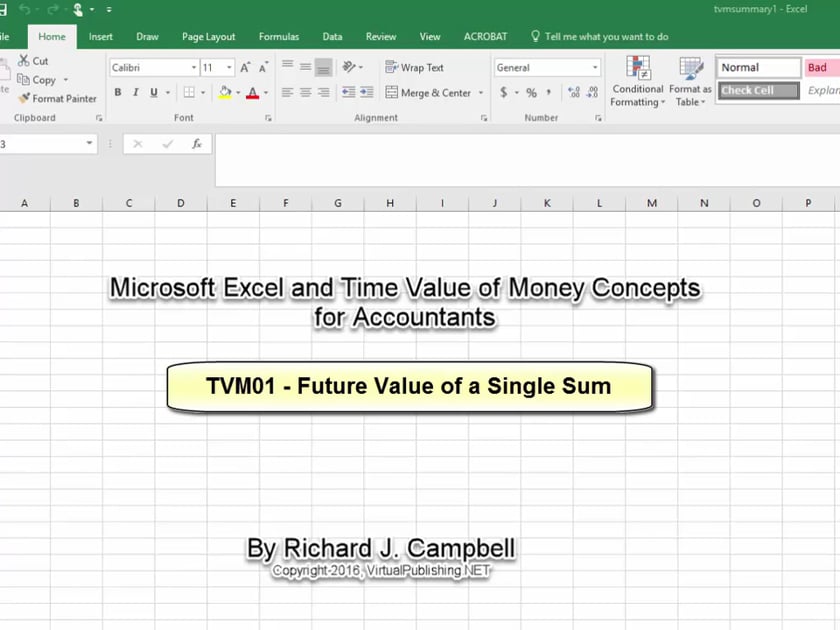Select the TVM01 Future Value banner shape

pos(410,387)
